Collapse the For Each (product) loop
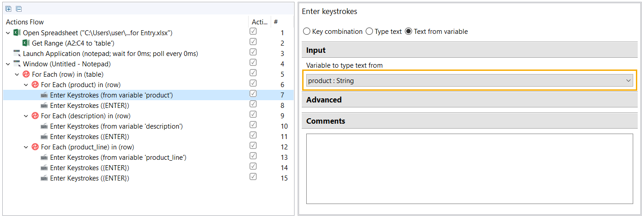Viewport: 644px width, 218px height. tap(26, 85)
